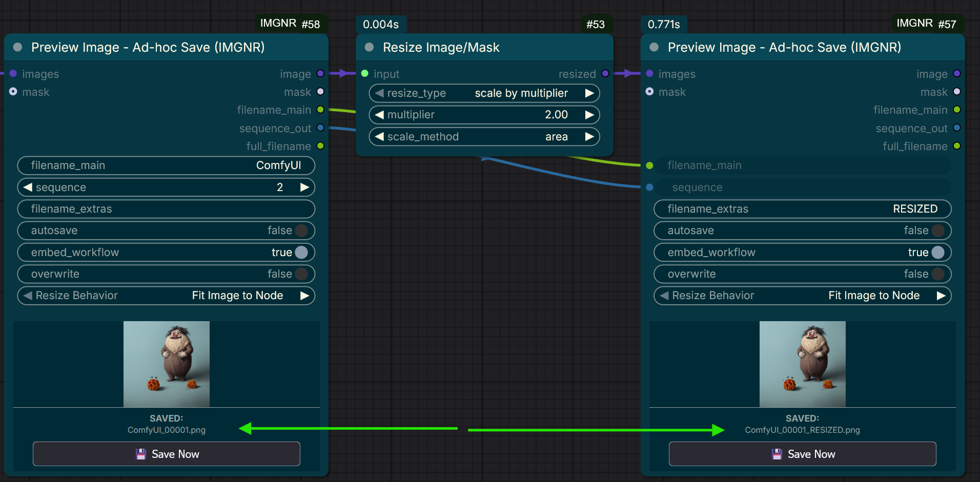Click the input socket on Resize Image/Mask node

pos(365,74)
